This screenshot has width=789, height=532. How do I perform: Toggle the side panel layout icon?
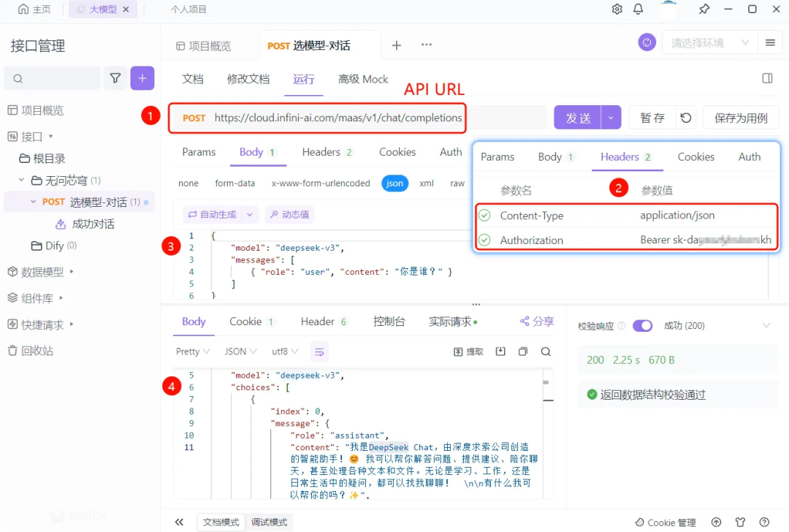767,78
